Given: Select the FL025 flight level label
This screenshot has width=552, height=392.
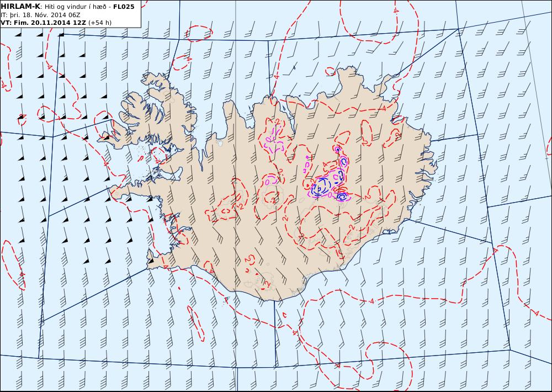Looking at the screenshot, I should (124, 7).
